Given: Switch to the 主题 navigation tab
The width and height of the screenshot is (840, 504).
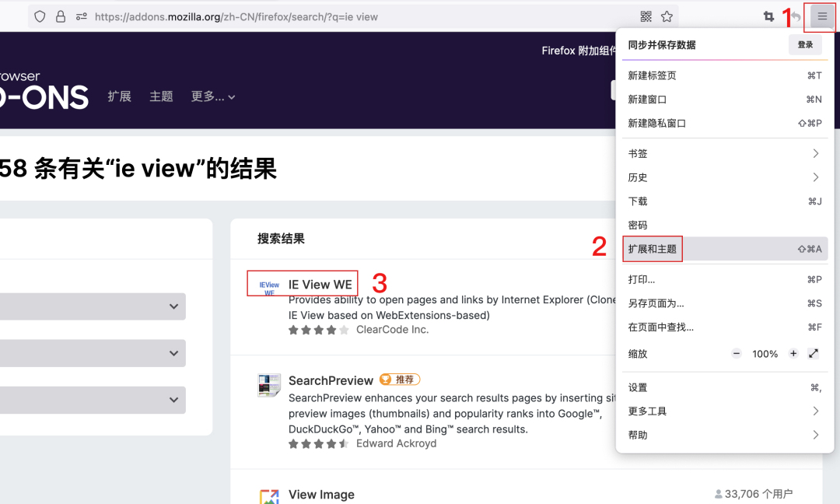Looking at the screenshot, I should point(161,96).
